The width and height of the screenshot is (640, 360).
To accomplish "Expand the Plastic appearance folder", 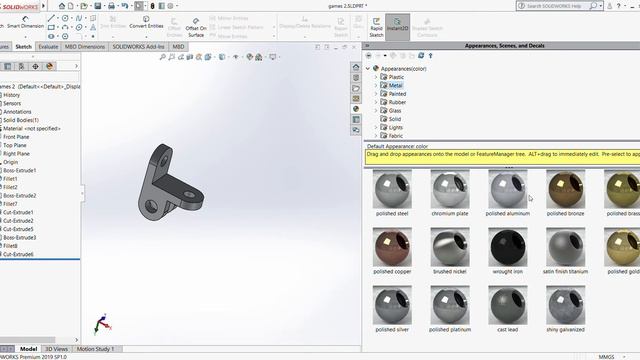I will [376, 77].
